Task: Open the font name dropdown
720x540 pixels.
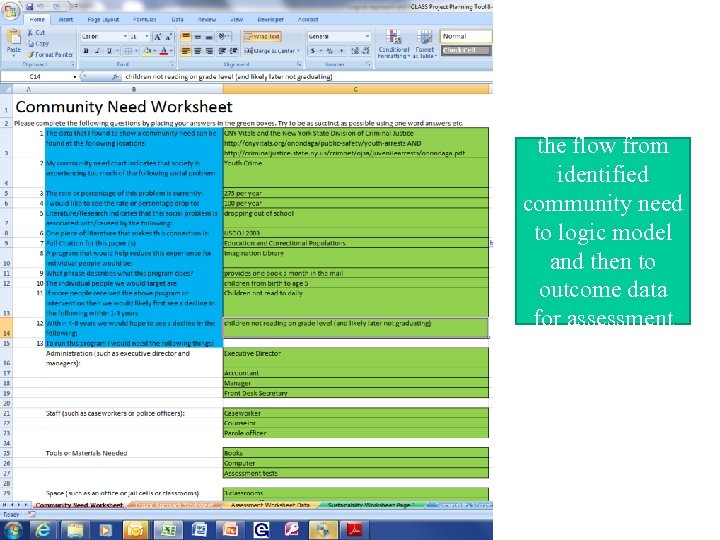Action: pos(125,37)
